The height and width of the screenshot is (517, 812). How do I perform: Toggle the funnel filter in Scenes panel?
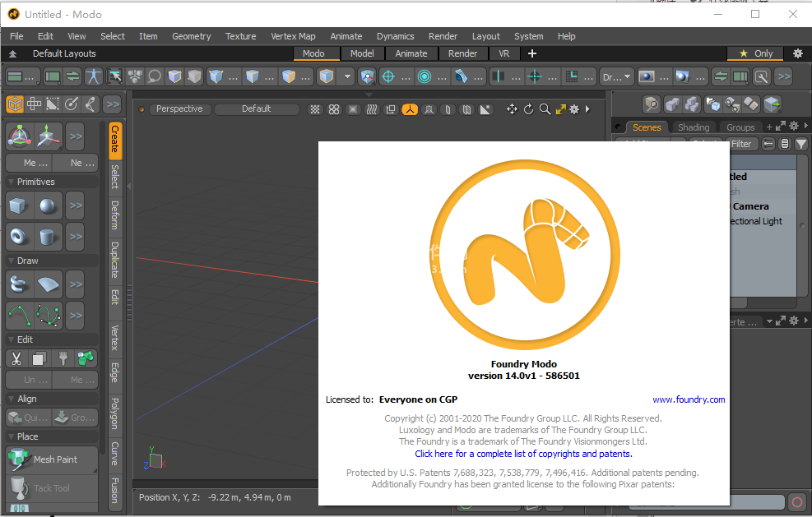tap(801, 144)
